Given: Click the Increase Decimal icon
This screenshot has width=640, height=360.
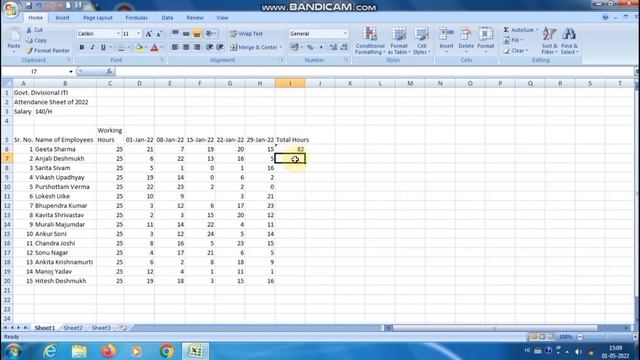Looking at the screenshot, I should click(333, 47).
